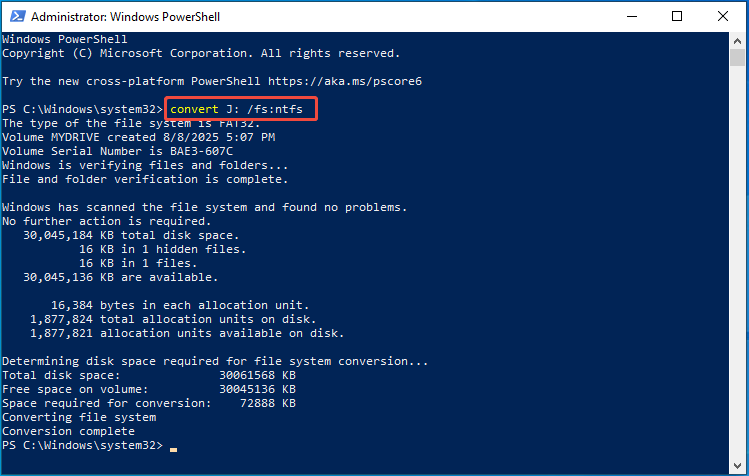Screen dimensions: 749x476
Task: Click the scrollbar down arrow
Action: (738, 464)
